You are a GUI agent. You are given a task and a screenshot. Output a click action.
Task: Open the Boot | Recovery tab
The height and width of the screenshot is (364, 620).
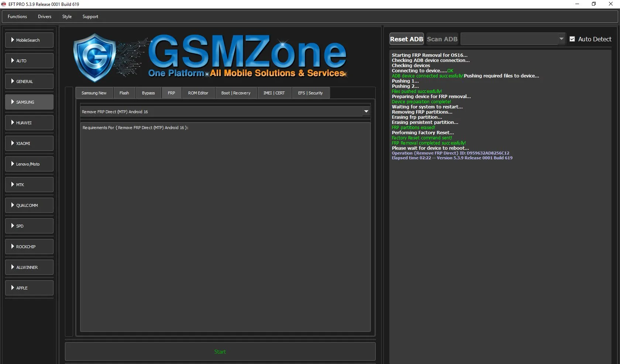click(235, 93)
